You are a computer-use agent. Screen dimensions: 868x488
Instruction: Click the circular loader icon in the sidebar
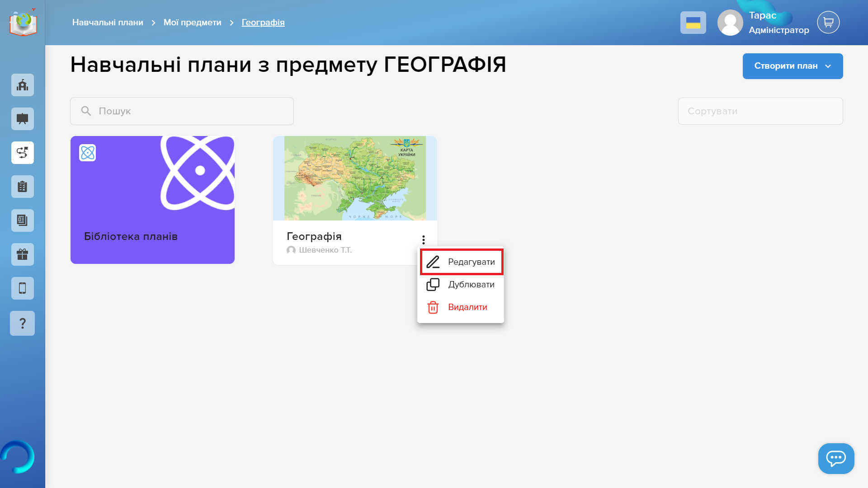[x=17, y=457]
